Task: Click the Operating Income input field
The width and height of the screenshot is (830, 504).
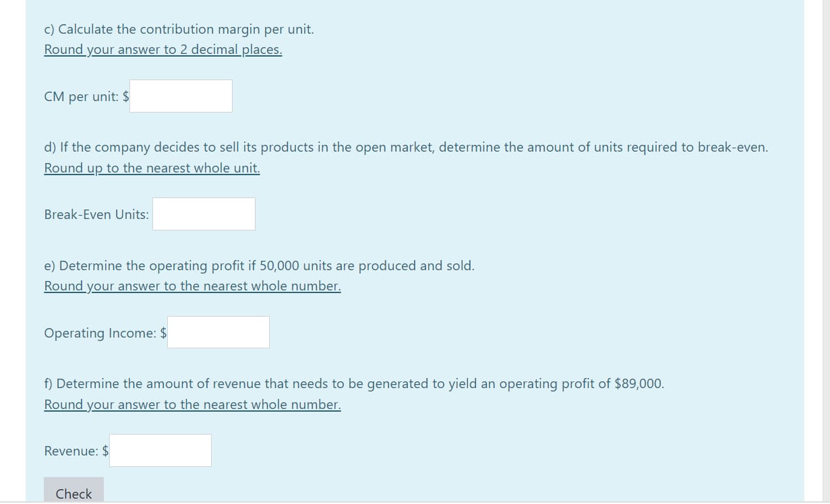Action: [x=218, y=332]
